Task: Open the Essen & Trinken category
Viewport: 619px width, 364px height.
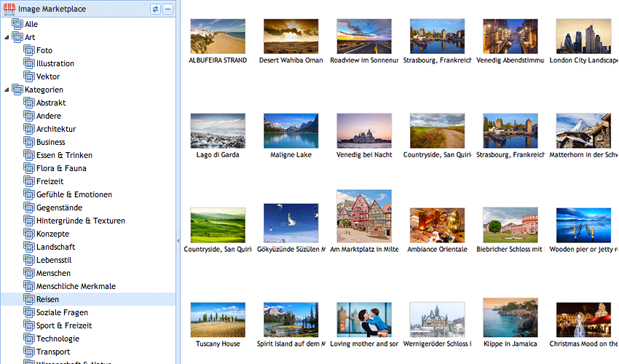Action: 64,155
